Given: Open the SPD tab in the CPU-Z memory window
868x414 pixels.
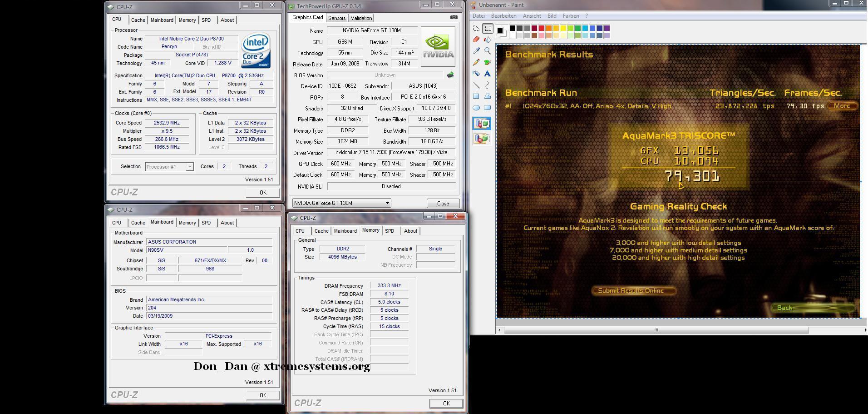Looking at the screenshot, I should (x=390, y=231).
